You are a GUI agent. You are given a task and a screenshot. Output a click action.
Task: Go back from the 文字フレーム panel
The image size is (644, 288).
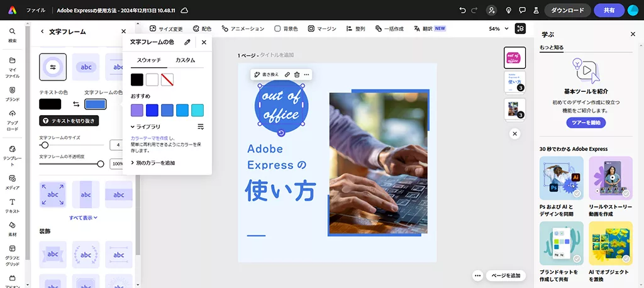coord(42,31)
